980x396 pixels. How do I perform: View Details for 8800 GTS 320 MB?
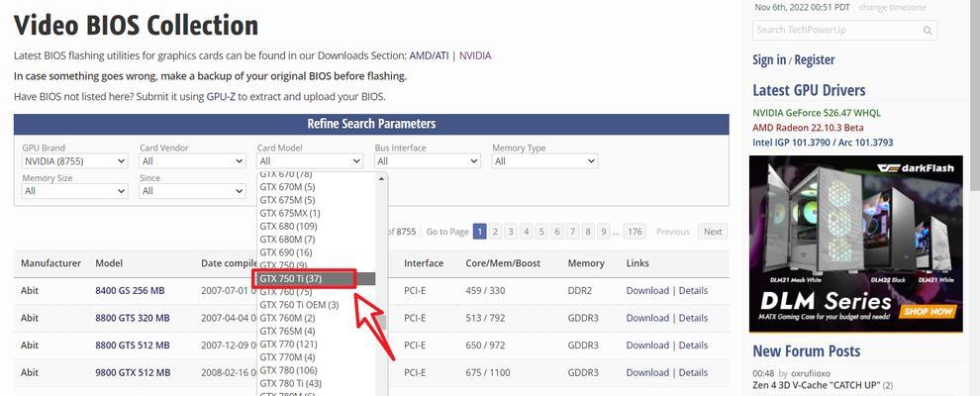pyautogui.click(x=693, y=318)
